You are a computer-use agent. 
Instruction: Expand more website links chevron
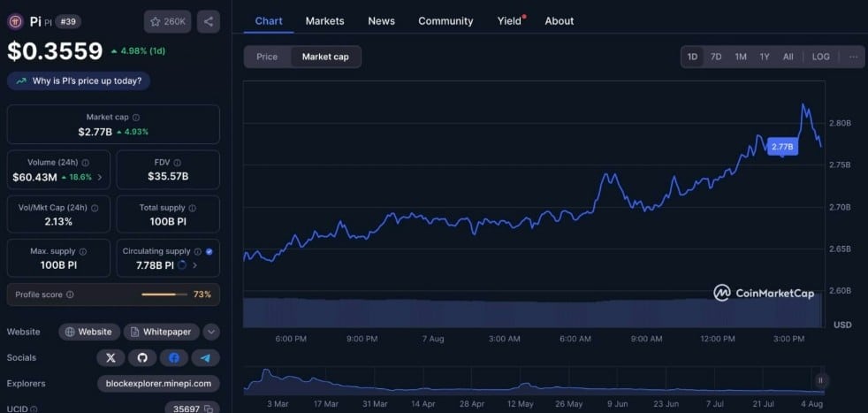[x=211, y=333]
